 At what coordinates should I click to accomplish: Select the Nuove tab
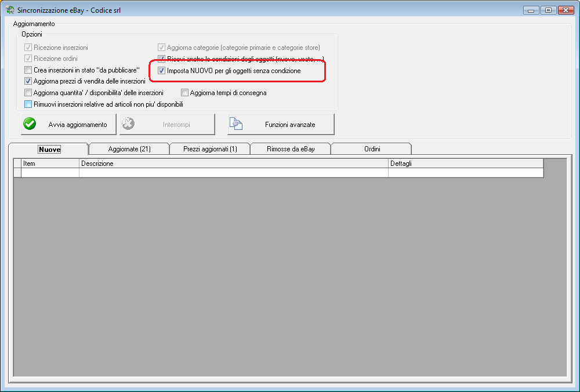[x=49, y=149]
